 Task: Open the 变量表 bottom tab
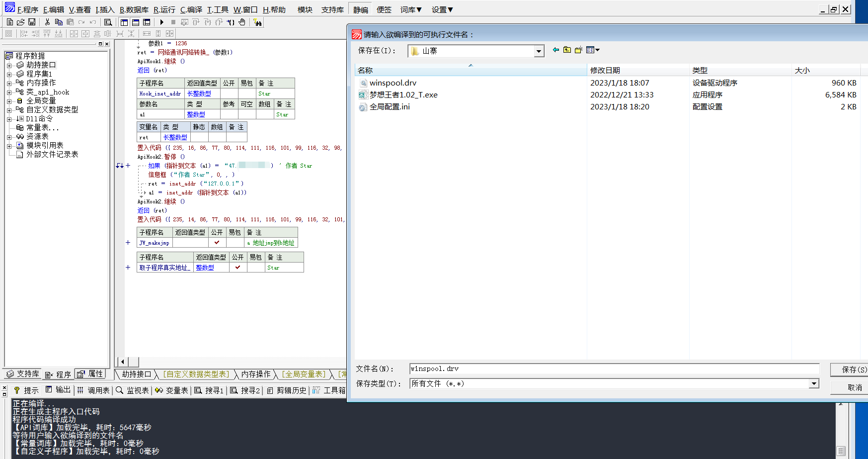click(171, 390)
